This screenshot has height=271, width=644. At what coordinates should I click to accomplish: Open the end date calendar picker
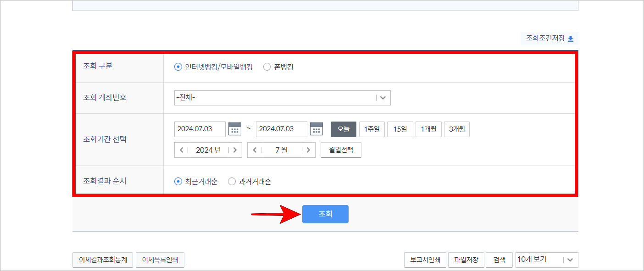pos(316,129)
